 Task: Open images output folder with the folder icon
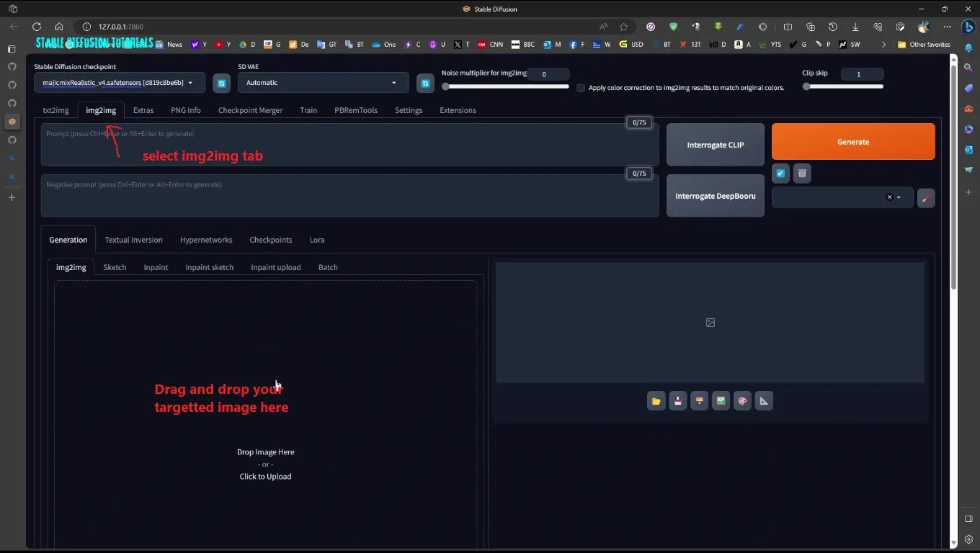coord(656,401)
